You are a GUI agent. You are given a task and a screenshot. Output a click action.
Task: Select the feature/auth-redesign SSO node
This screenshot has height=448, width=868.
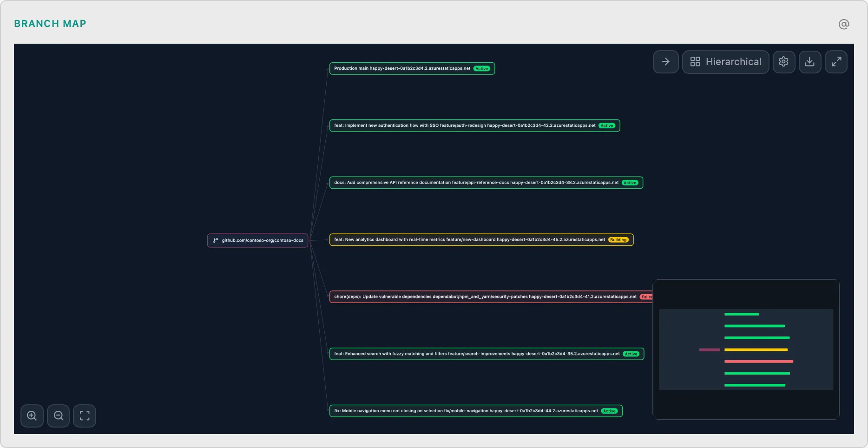465,125
